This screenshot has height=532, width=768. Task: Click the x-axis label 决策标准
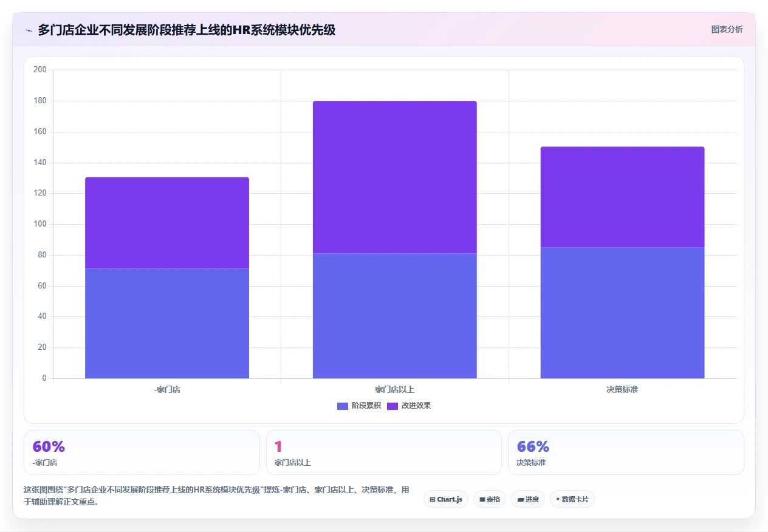[622, 390]
